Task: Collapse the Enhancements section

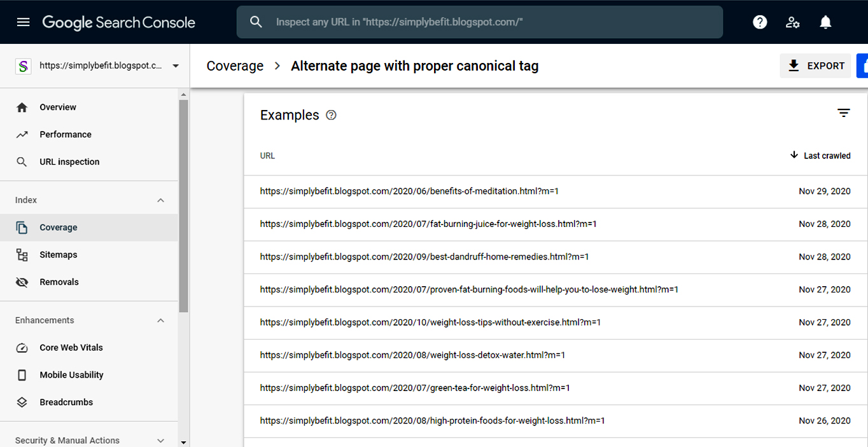Action: [160, 320]
